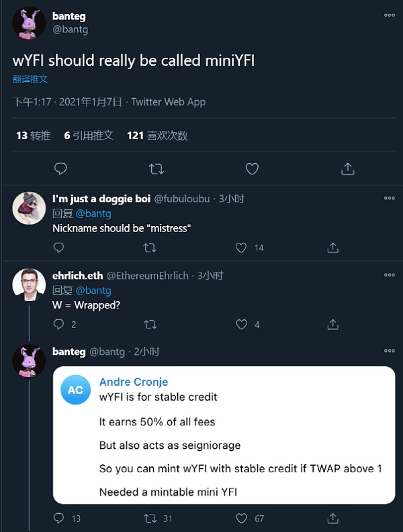Retweet the Andre Cronje screenshot tweet
Image resolution: width=403 pixels, height=532 pixels.
pyautogui.click(x=150, y=518)
